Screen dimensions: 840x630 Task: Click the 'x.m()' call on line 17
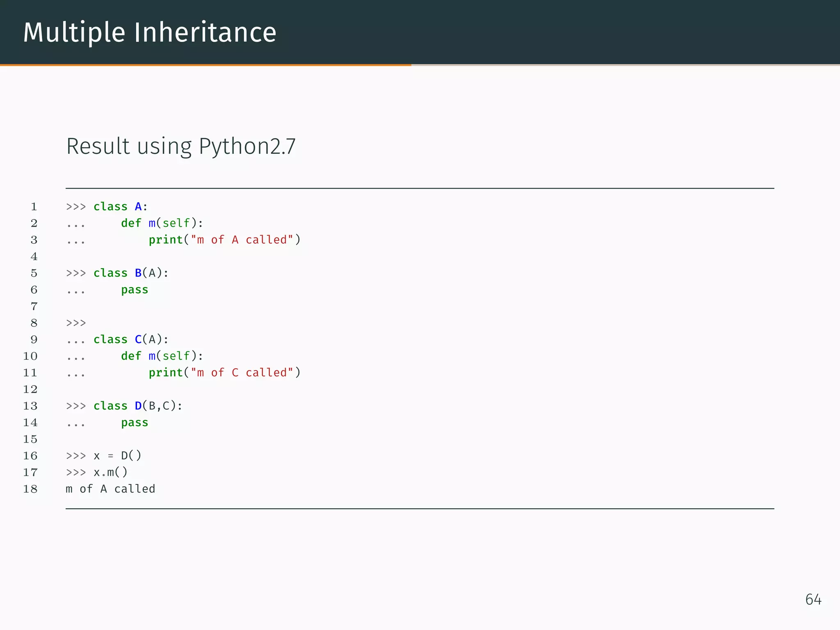[x=111, y=472]
